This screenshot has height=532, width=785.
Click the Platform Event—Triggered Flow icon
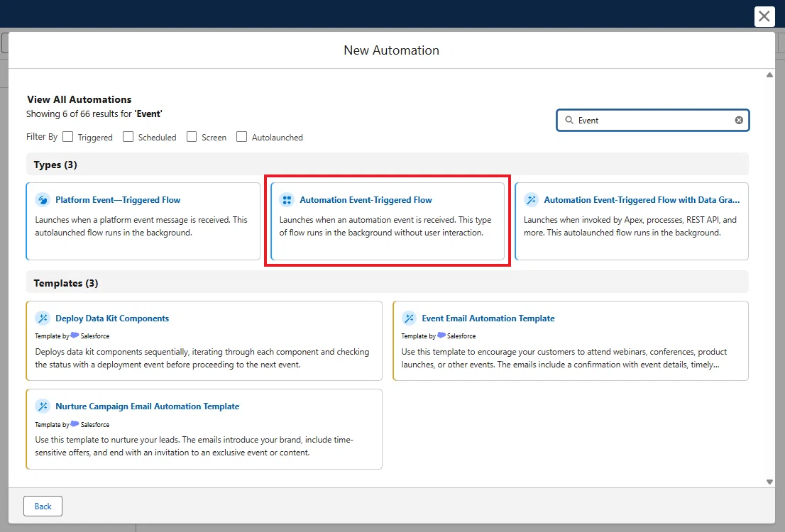(43, 200)
